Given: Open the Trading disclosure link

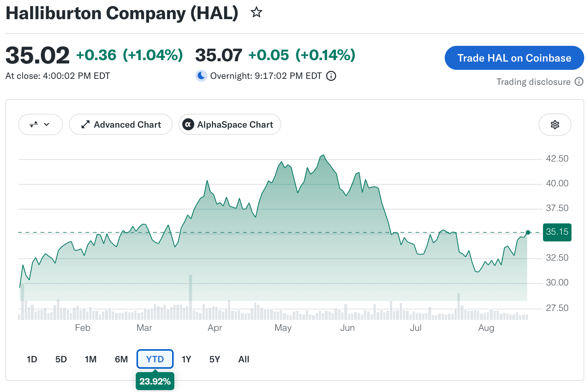Looking at the screenshot, I should coord(533,82).
